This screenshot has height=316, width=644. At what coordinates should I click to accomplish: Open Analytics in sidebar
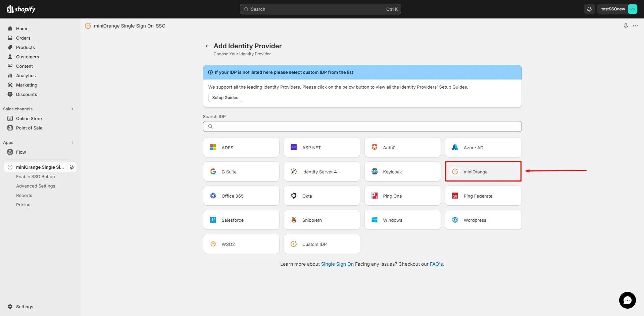[26, 75]
